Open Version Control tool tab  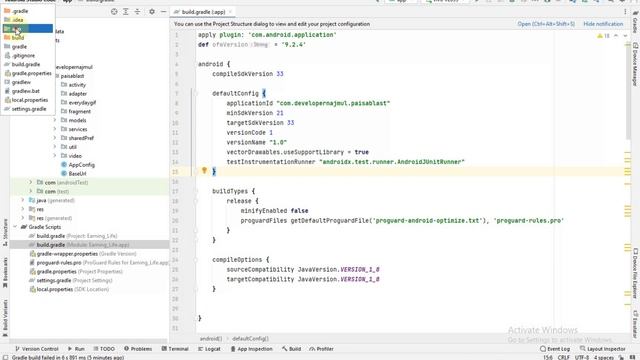pos(36,349)
